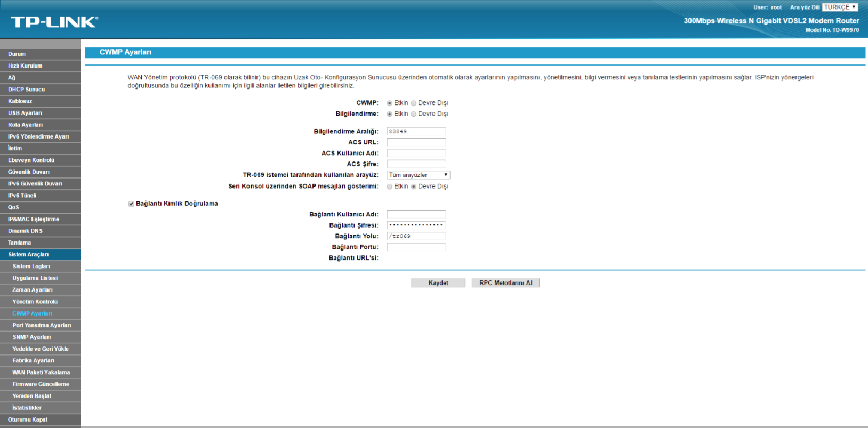The height and width of the screenshot is (428, 868).
Task: Open Yeniden Başlat submenu
Action: tap(40, 396)
